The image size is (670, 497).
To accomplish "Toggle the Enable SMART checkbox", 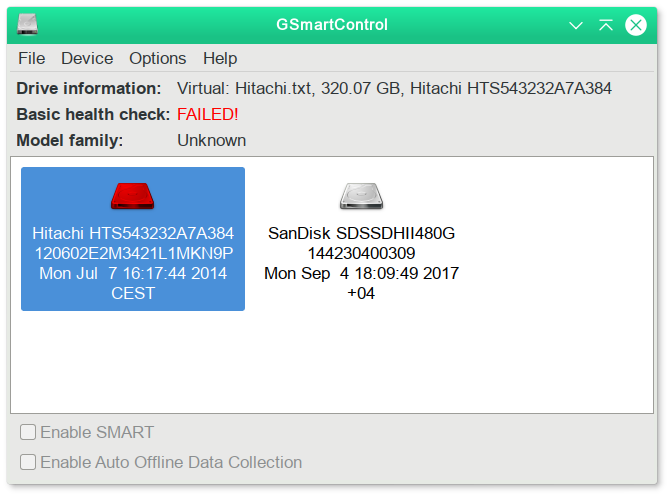I will pos(29,432).
